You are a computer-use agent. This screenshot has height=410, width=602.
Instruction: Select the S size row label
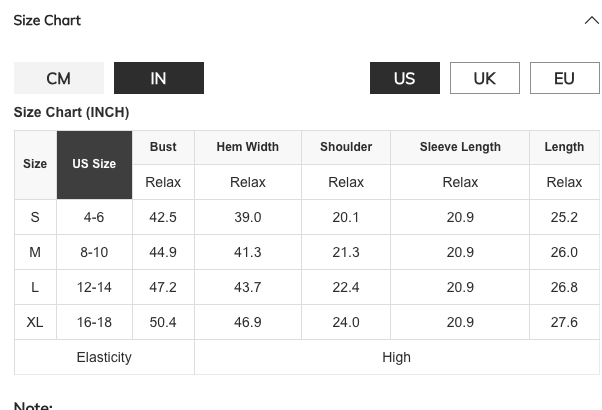[x=35, y=217]
